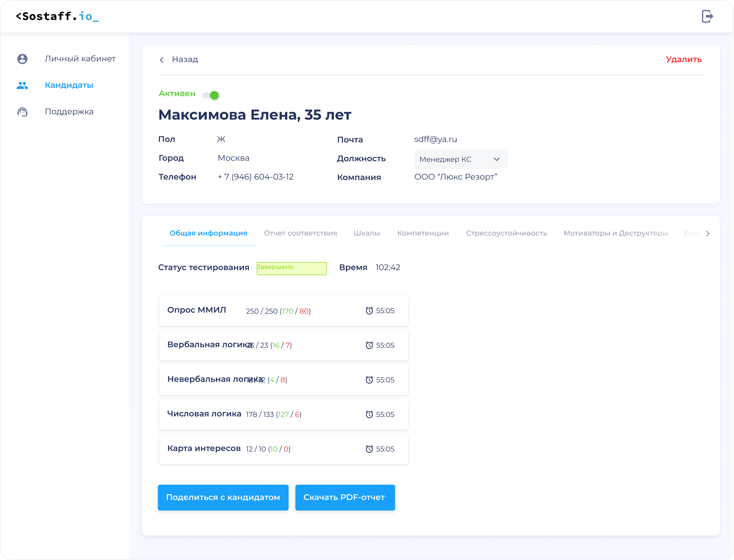Click candidate name Максимова Елена, 35 лет
Viewport: 734px width, 560px height.
[x=255, y=115]
